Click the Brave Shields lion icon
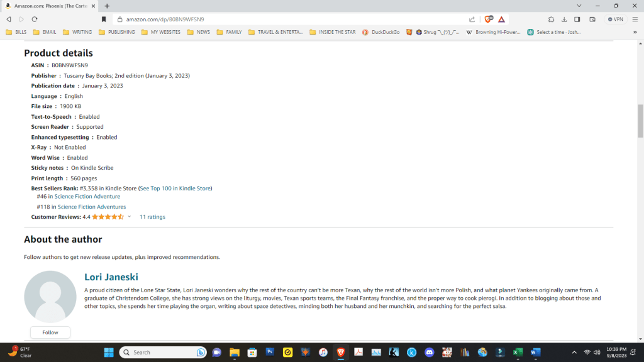 pos(488,19)
